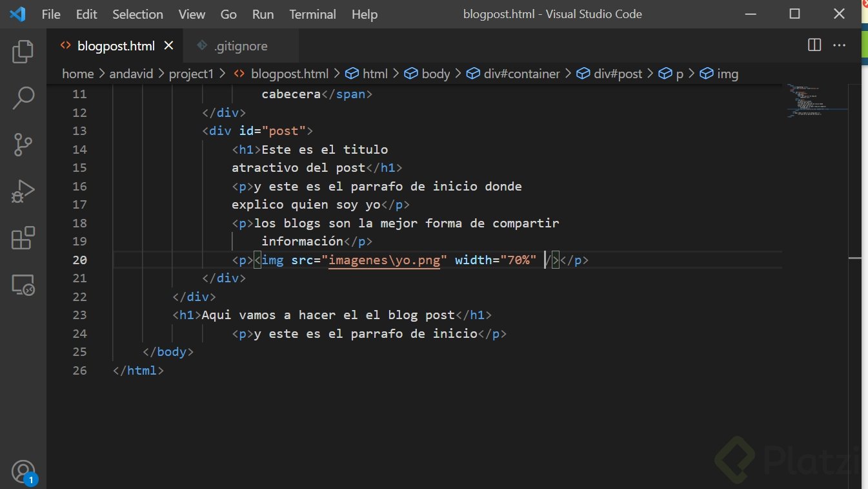Switch to the blogpost.html tab

tap(116, 46)
